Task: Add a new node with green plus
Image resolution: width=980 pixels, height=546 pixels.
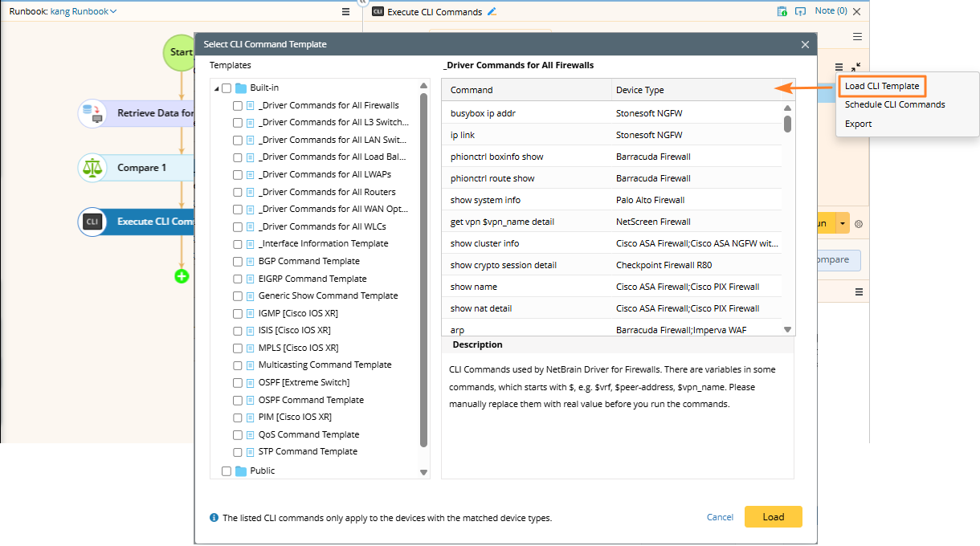Action: coord(182,276)
